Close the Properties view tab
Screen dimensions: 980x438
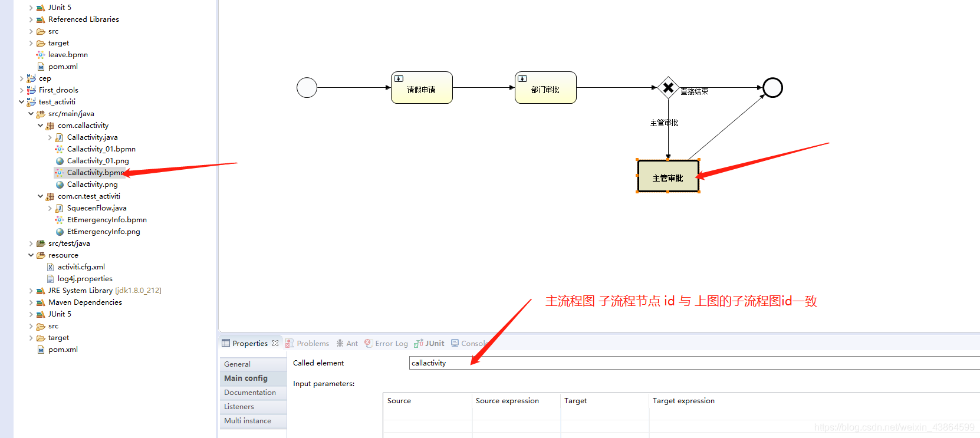click(275, 343)
